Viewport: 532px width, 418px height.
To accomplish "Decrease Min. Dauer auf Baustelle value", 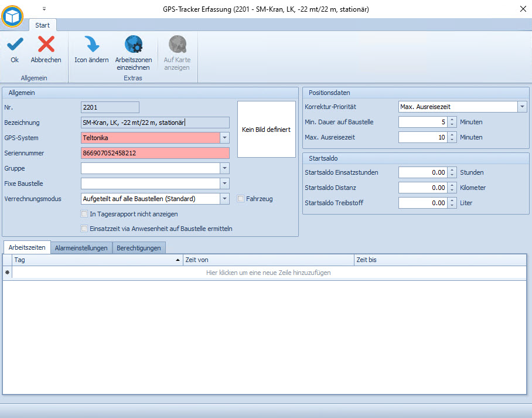I will 452,125.
